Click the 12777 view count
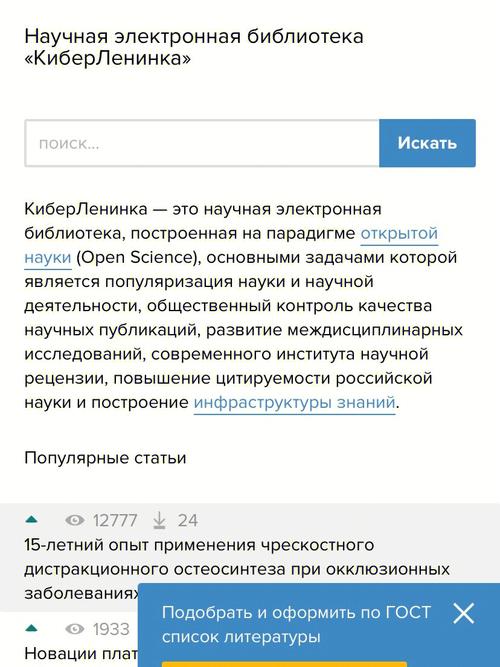This screenshot has width=500, height=667. coord(115,521)
